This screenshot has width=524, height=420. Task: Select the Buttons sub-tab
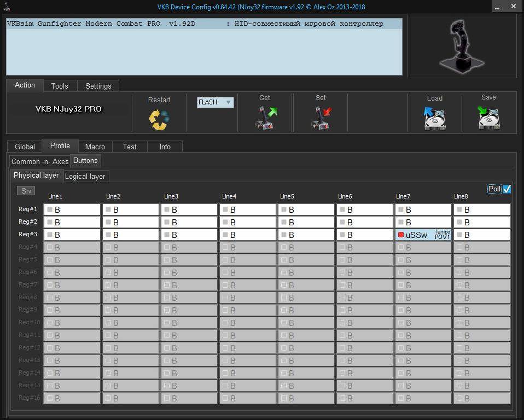point(85,161)
